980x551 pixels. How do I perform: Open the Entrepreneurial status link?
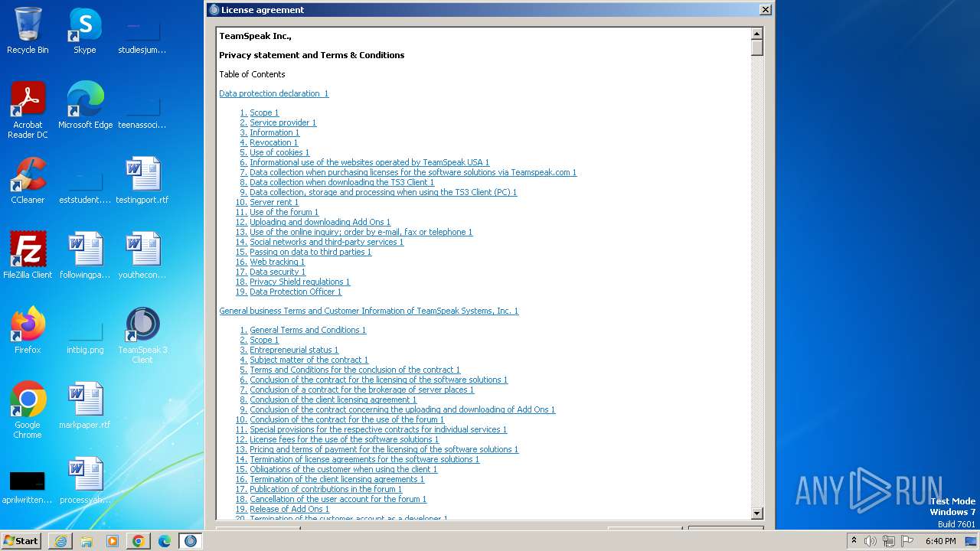(x=294, y=350)
